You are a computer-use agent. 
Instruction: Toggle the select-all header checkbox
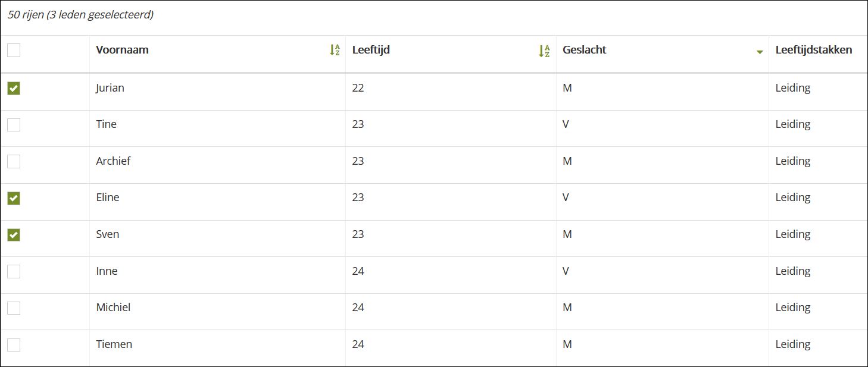(x=14, y=50)
